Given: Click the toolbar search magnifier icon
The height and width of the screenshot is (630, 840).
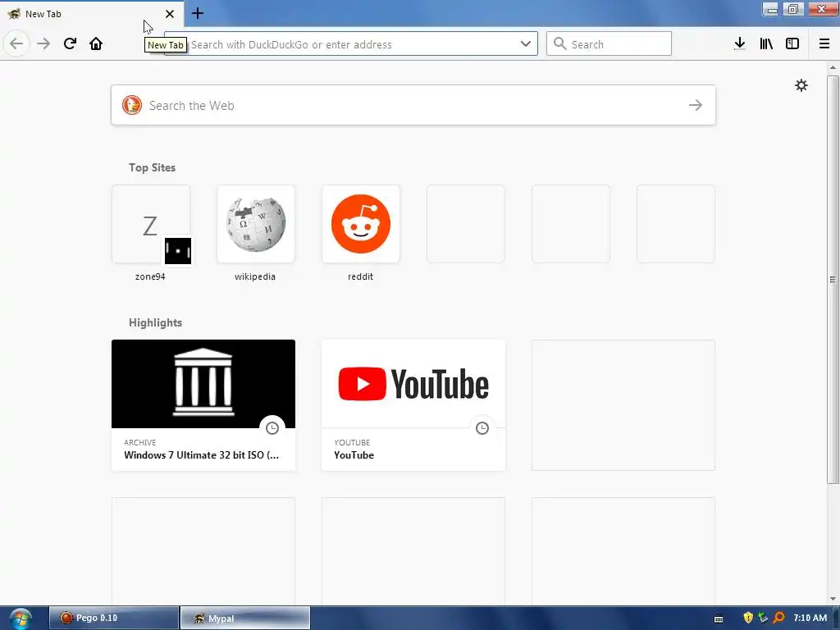Looking at the screenshot, I should click(559, 44).
